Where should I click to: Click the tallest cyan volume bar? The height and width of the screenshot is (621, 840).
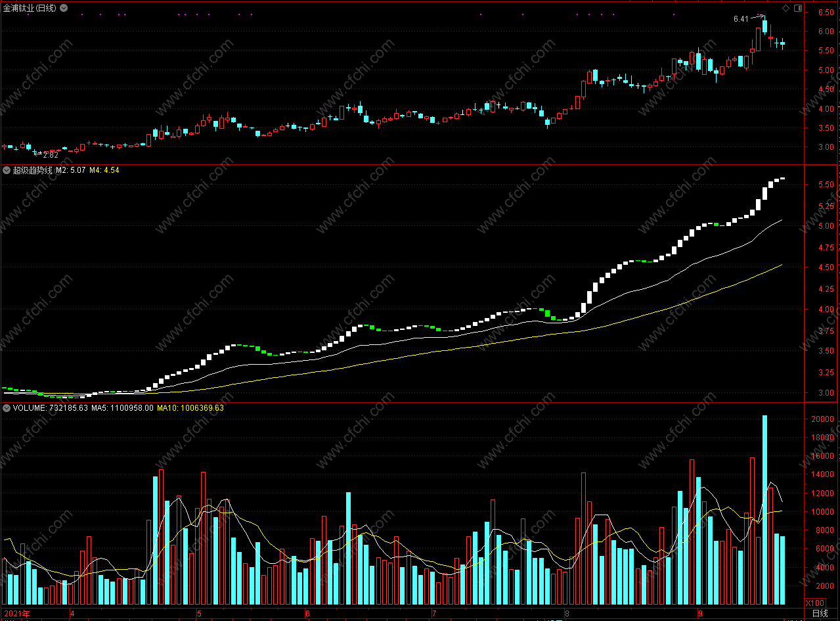point(764,509)
